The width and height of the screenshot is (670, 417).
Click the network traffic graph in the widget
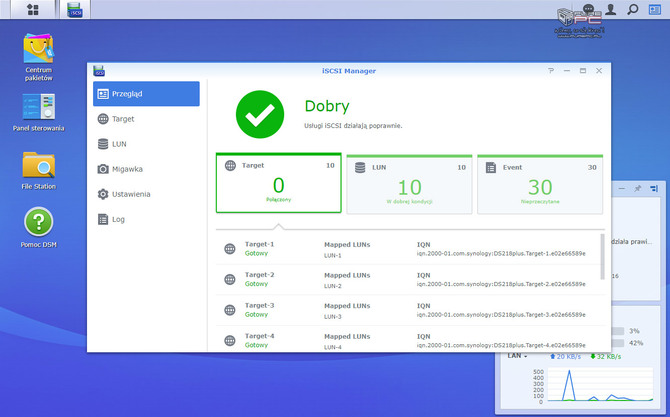point(600,385)
